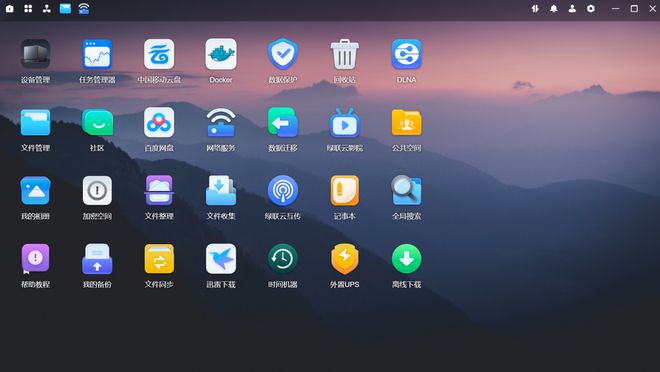Open 全局搜索 global search icon

407,191
